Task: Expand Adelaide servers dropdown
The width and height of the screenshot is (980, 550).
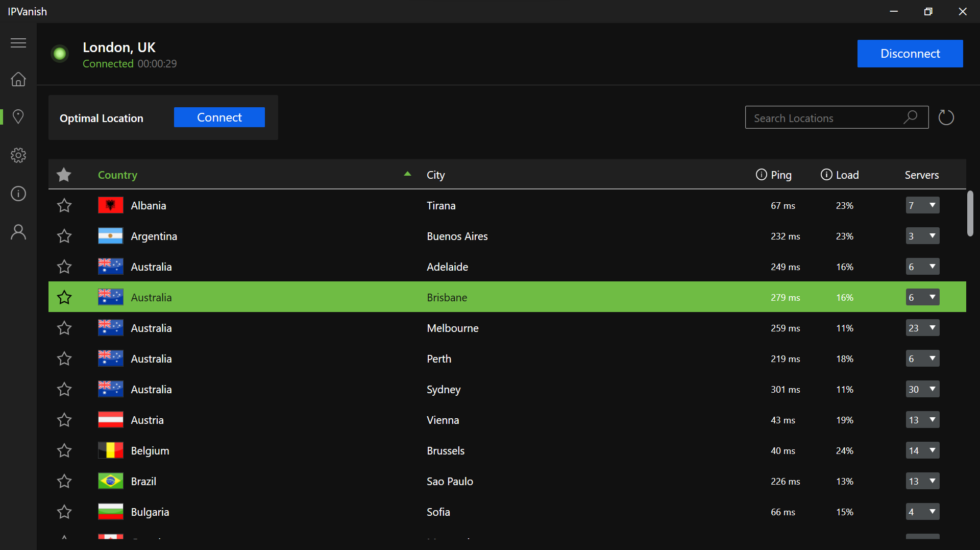Action: point(922,267)
